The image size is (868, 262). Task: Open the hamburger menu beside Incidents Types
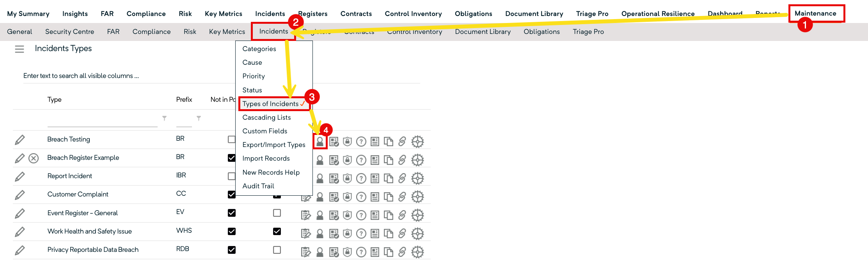(x=20, y=49)
